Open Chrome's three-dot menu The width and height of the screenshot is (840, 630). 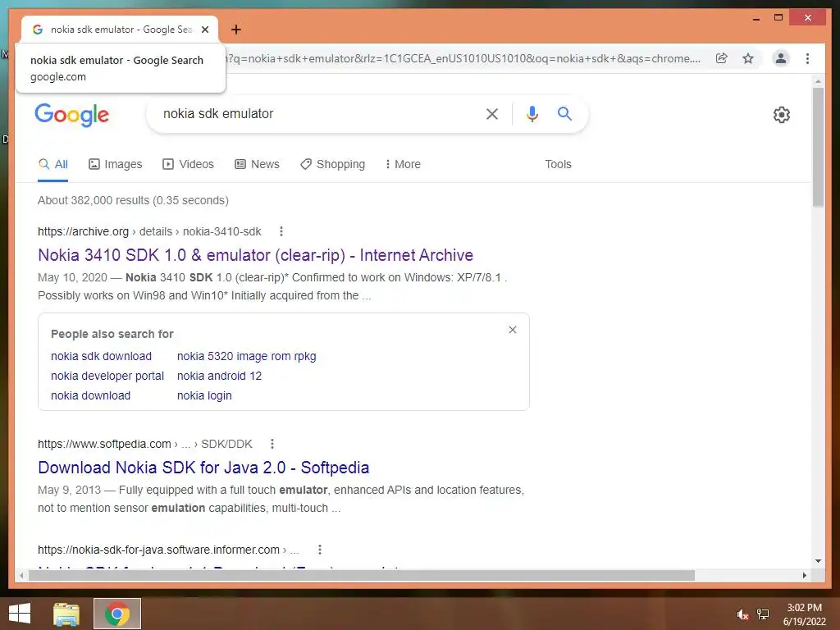click(807, 58)
